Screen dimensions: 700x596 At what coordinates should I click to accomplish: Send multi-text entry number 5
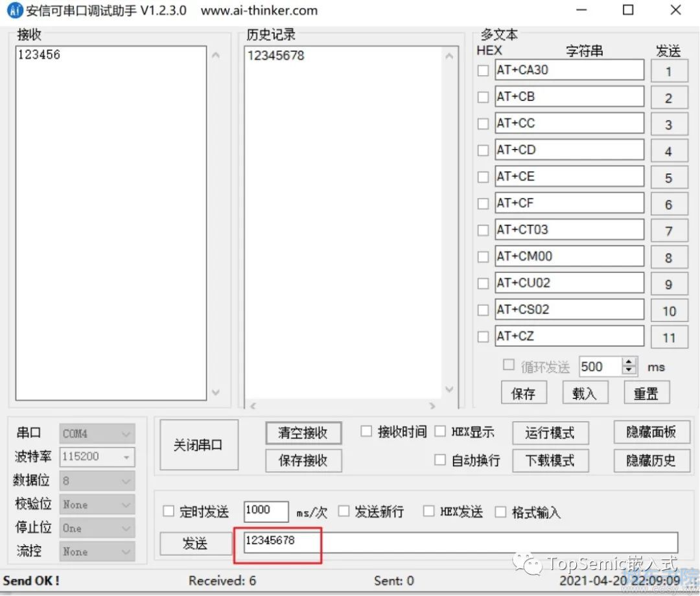(x=669, y=178)
